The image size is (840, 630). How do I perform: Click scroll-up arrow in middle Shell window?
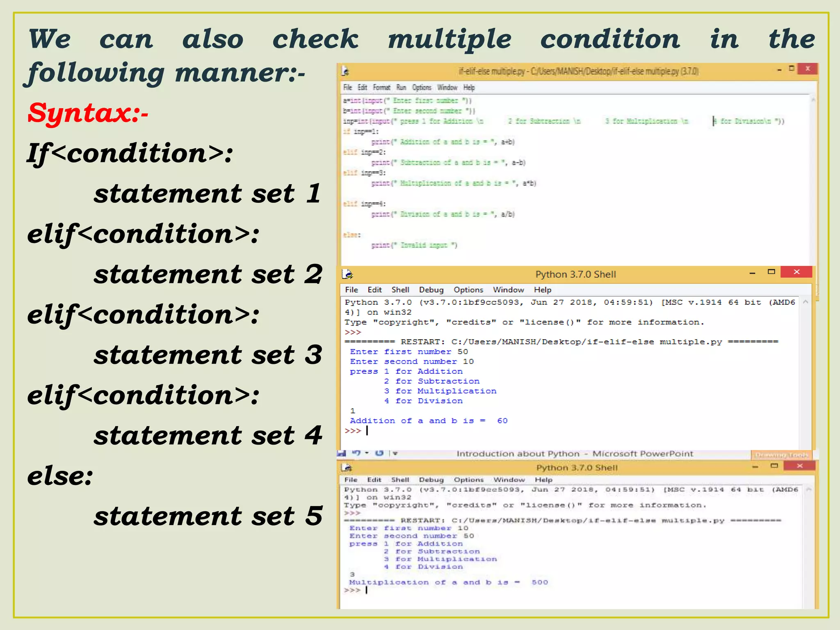point(805,302)
